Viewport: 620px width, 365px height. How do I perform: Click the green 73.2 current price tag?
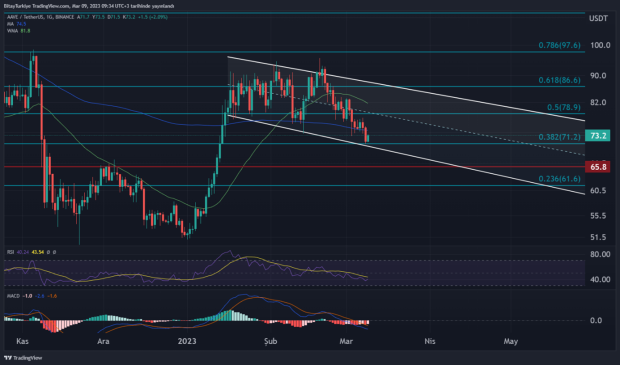pos(597,136)
